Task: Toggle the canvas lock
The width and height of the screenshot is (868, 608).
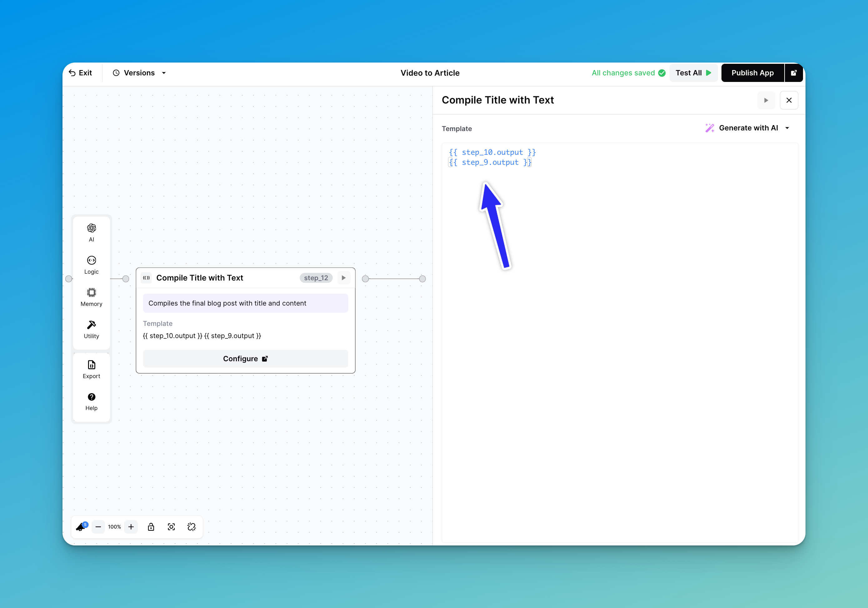Action: [x=151, y=527]
